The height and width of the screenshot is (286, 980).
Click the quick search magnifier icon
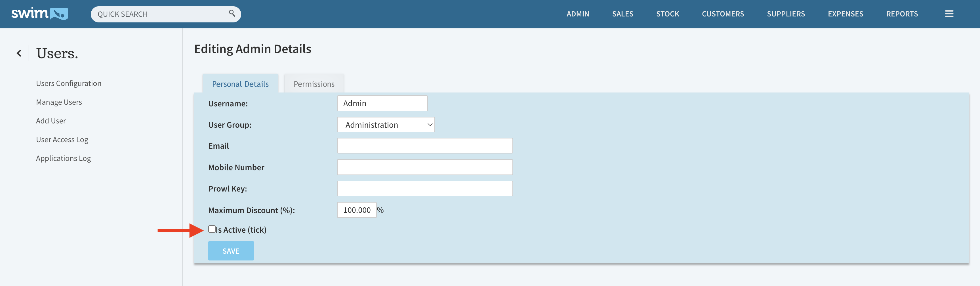click(232, 14)
